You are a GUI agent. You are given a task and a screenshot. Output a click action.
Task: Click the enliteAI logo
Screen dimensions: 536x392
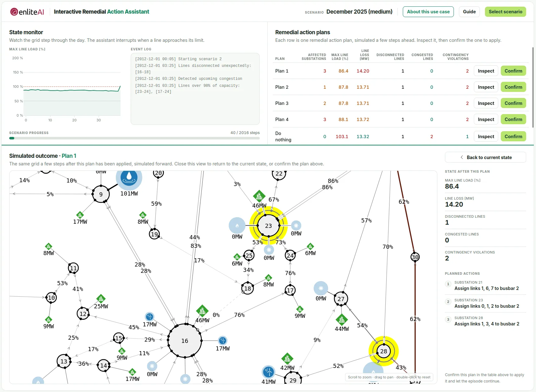tap(27, 12)
